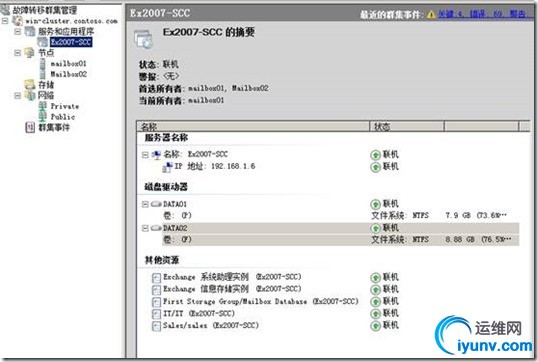
Task: Collapse the 服务和应用程序 tree node
Action: pos(17,32)
